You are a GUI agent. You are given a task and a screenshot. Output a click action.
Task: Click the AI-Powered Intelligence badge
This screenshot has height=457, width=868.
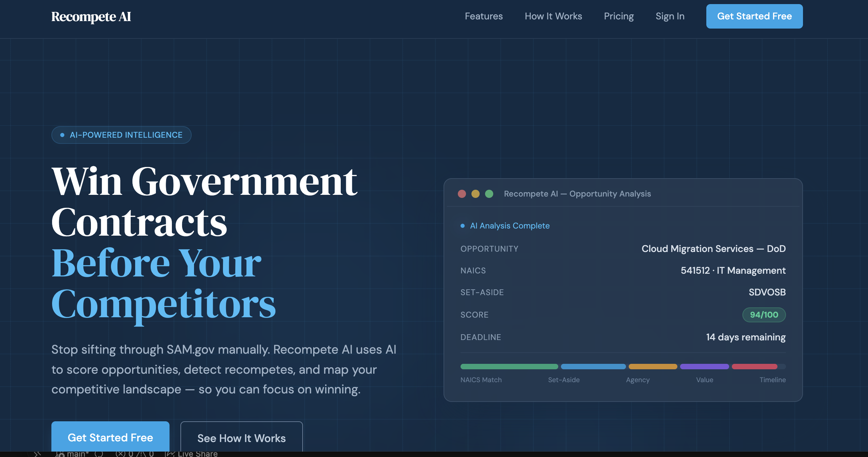(x=121, y=135)
